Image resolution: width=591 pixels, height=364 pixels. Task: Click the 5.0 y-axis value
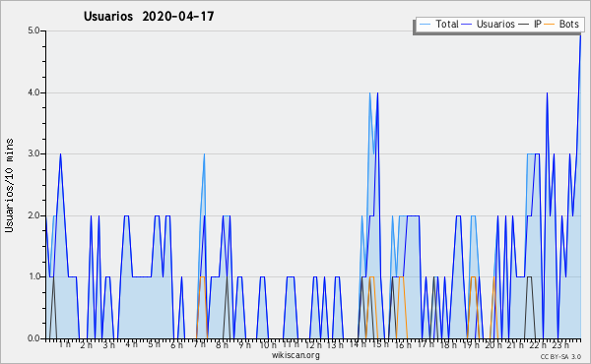point(33,30)
